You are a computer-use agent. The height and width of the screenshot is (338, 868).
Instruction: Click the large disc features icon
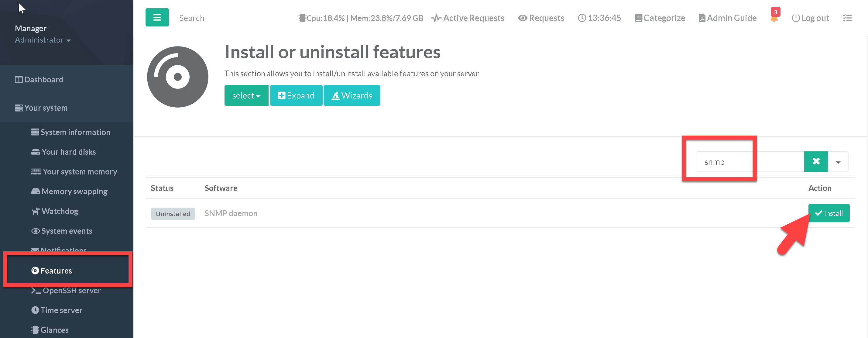[177, 77]
